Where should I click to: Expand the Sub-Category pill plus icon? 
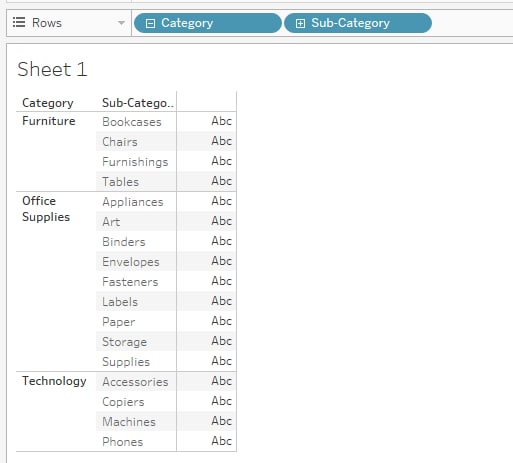300,23
